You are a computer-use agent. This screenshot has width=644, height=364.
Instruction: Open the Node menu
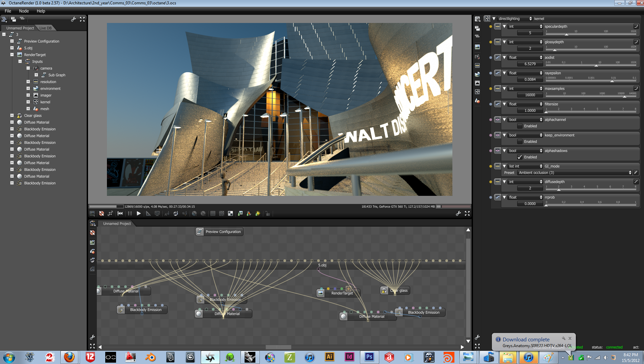tap(24, 11)
